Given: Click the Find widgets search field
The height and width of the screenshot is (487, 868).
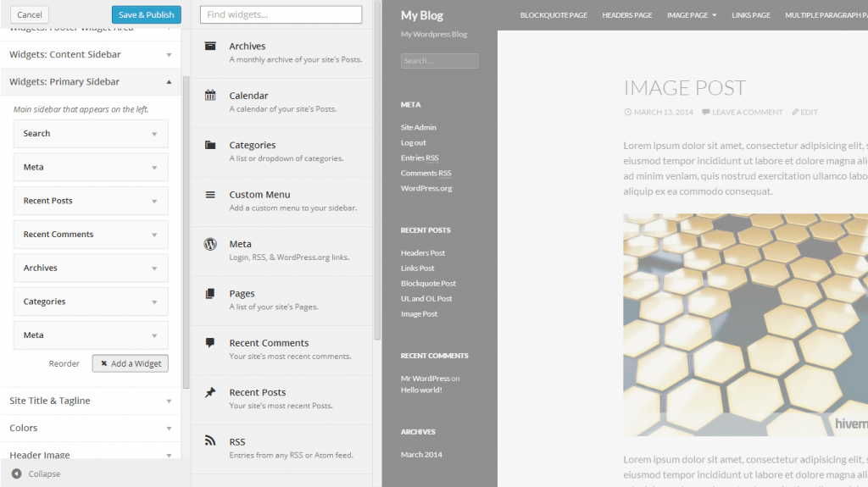Looking at the screenshot, I should coord(281,14).
